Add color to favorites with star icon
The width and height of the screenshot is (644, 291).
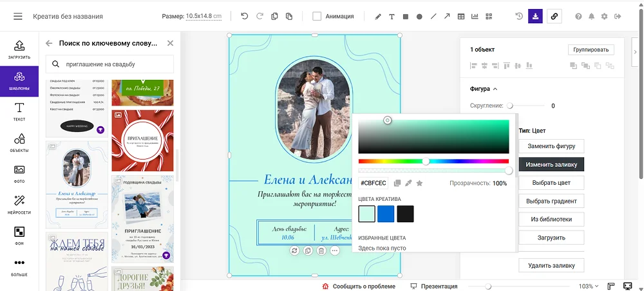click(419, 183)
